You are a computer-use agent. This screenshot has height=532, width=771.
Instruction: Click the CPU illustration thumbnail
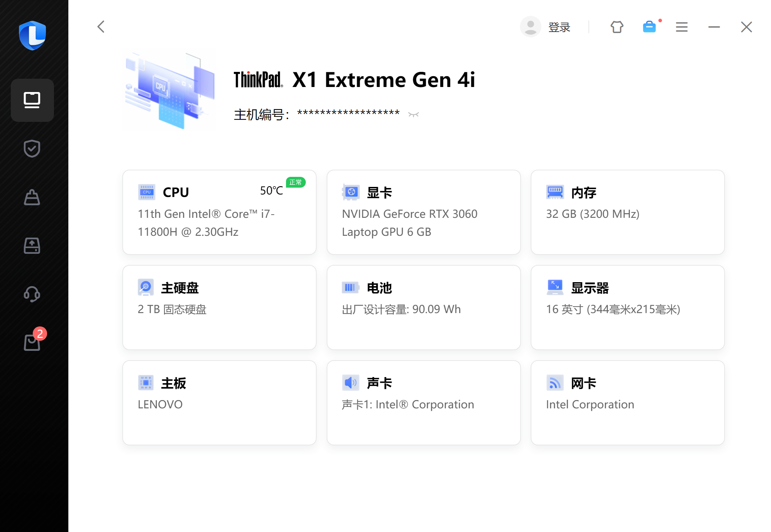click(x=170, y=91)
